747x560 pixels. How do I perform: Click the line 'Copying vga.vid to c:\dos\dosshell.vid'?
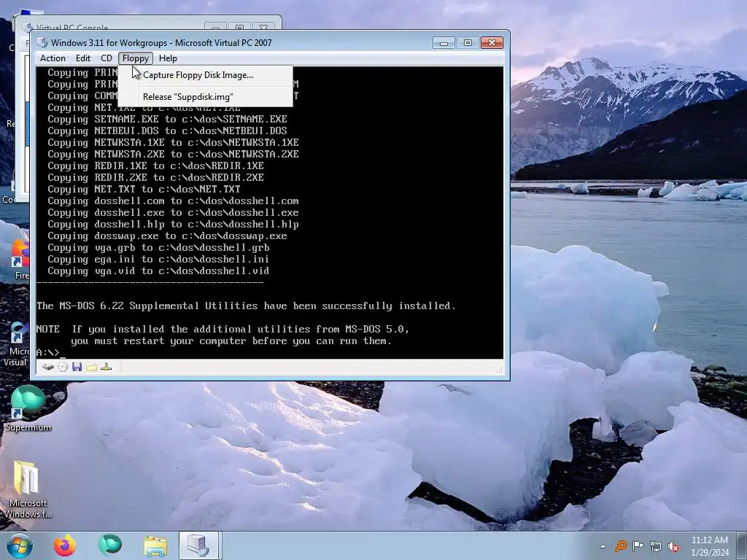(x=158, y=271)
